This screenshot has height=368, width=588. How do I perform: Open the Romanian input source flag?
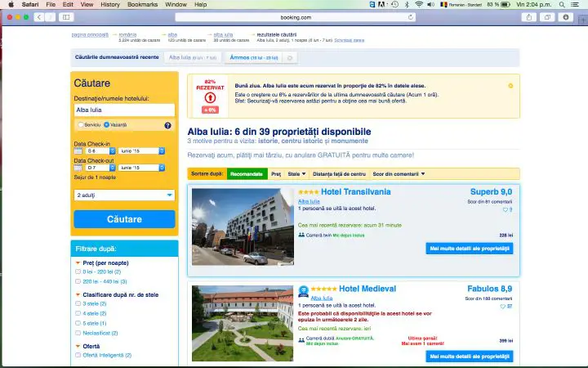click(443, 5)
